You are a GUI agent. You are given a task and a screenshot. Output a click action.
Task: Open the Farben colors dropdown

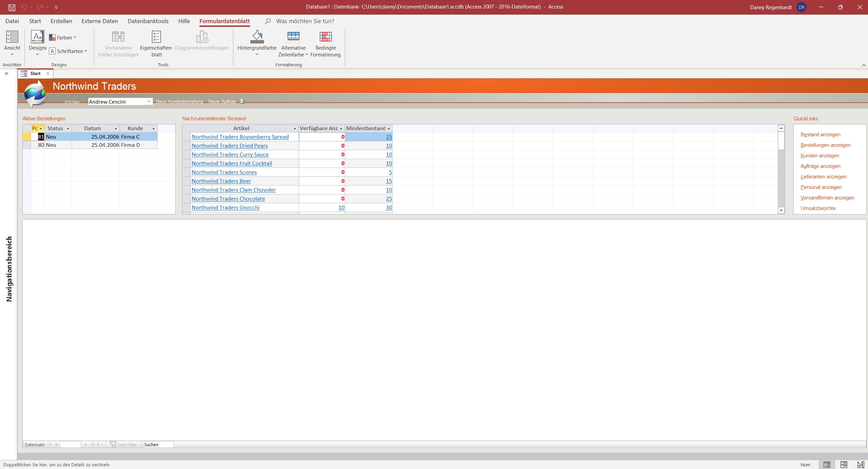click(x=63, y=37)
